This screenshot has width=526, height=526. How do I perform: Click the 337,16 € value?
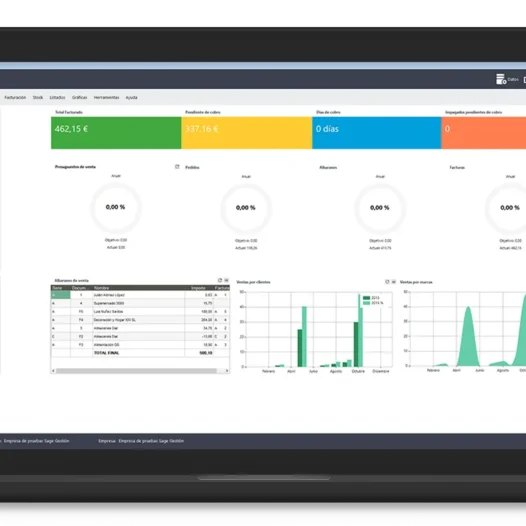click(202, 129)
